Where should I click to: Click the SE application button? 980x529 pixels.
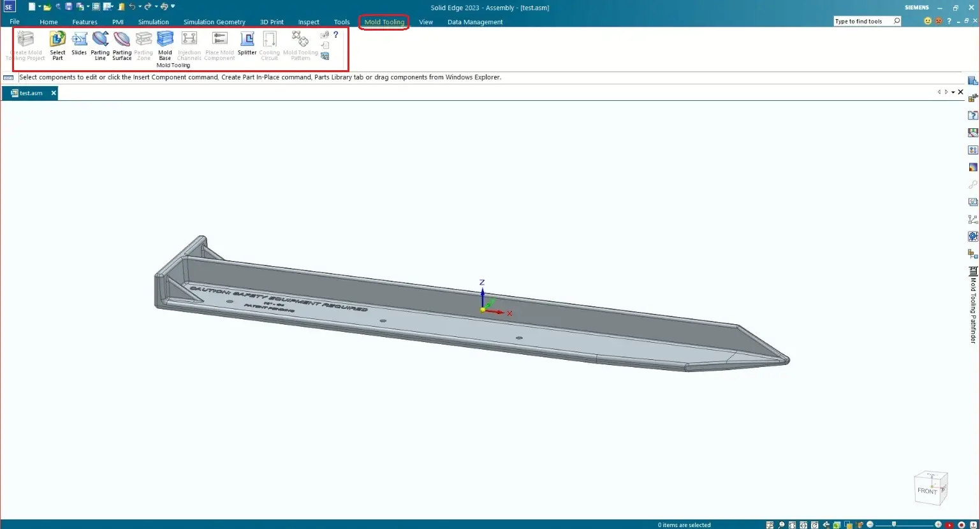click(10, 6)
